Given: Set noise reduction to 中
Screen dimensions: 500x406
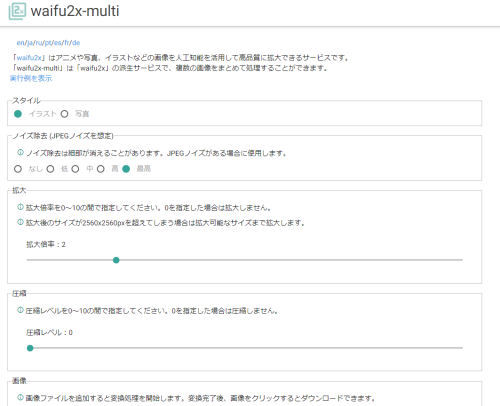Looking at the screenshot, I should coord(75,169).
